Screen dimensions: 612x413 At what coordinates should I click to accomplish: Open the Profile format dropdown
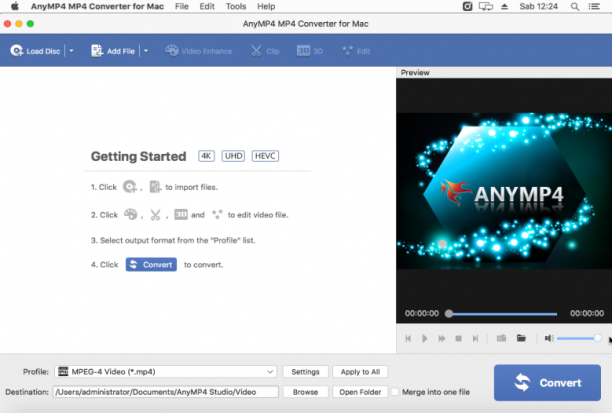tap(165, 372)
